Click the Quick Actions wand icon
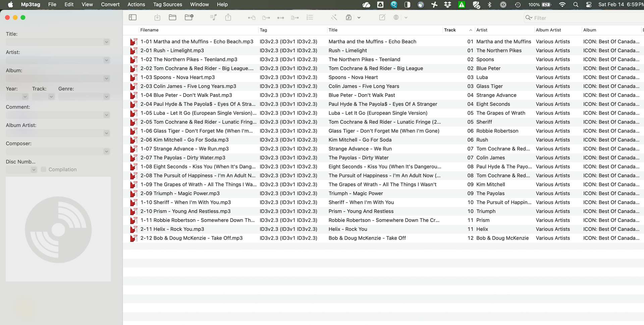 pos(334,17)
